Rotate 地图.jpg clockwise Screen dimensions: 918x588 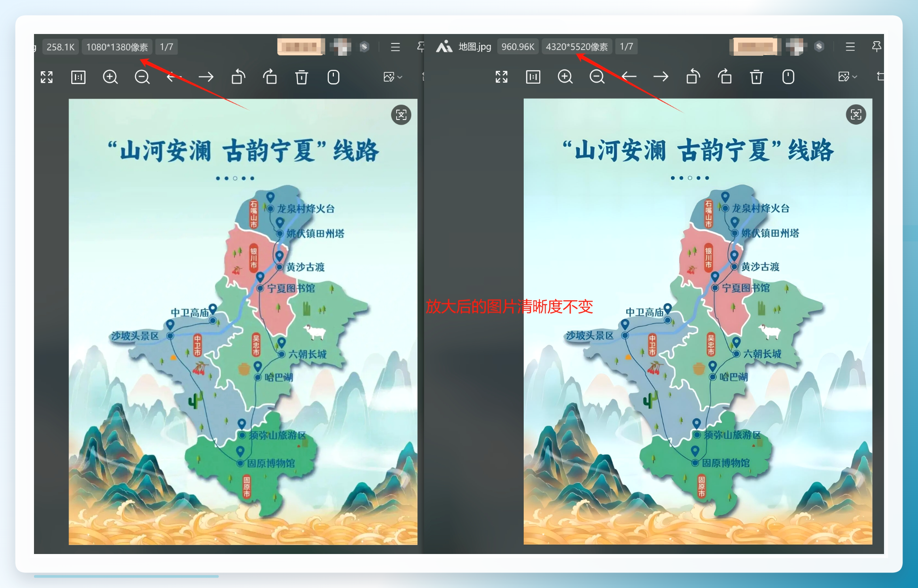(x=724, y=77)
